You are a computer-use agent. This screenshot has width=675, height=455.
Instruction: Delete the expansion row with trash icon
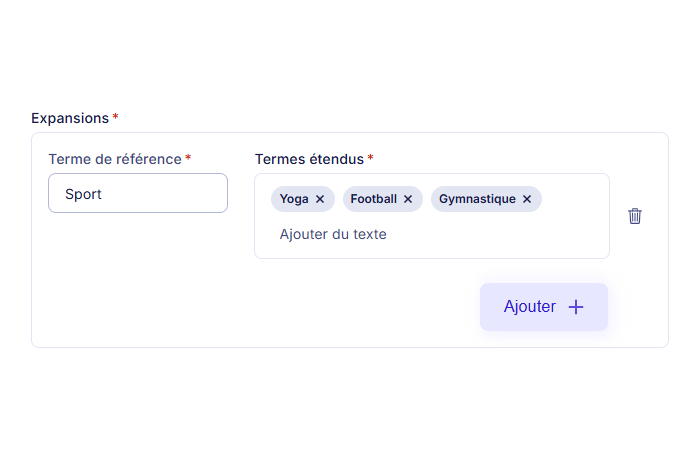(635, 216)
